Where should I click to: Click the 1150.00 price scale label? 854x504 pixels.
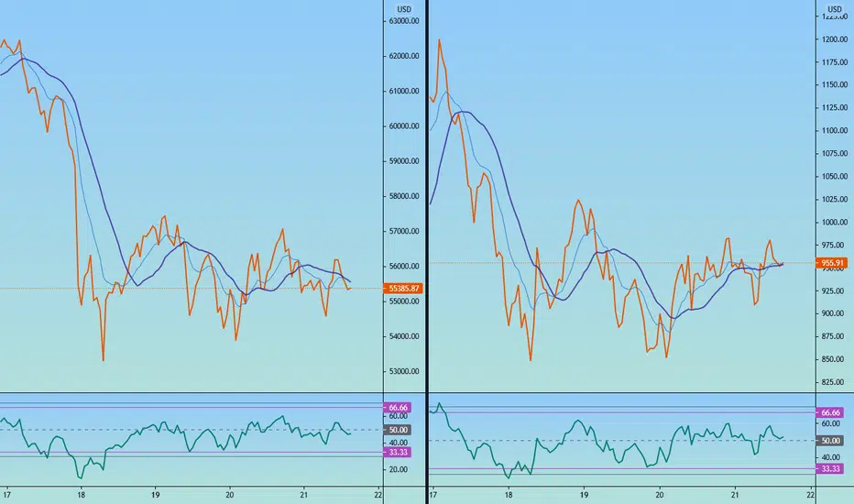pos(835,85)
